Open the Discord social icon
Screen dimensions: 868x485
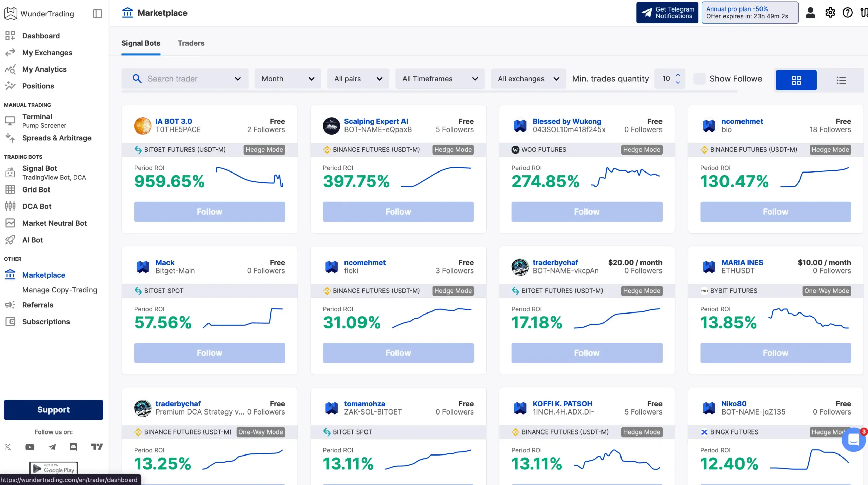[x=73, y=447]
